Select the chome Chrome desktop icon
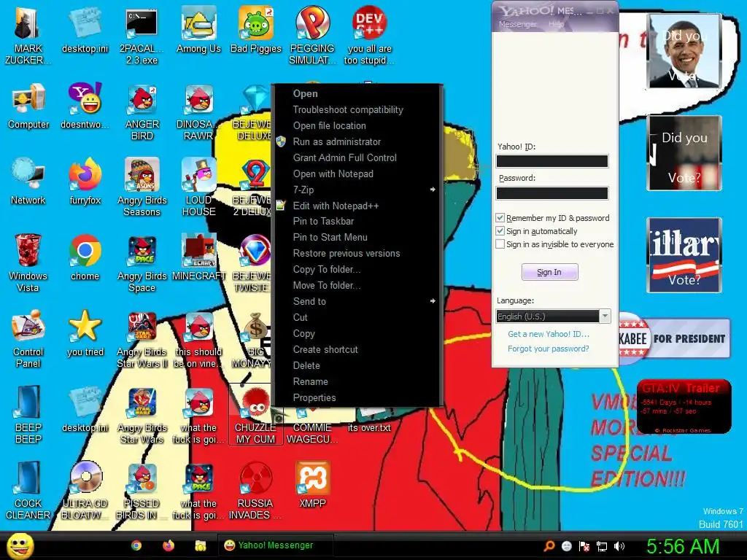 (85, 257)
